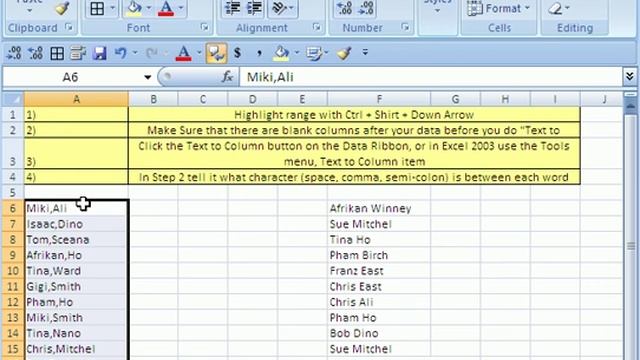The height and width of the screenshot is (360, 640).
Task: Click the Orientation button in Alignment group
Action: 279,8
